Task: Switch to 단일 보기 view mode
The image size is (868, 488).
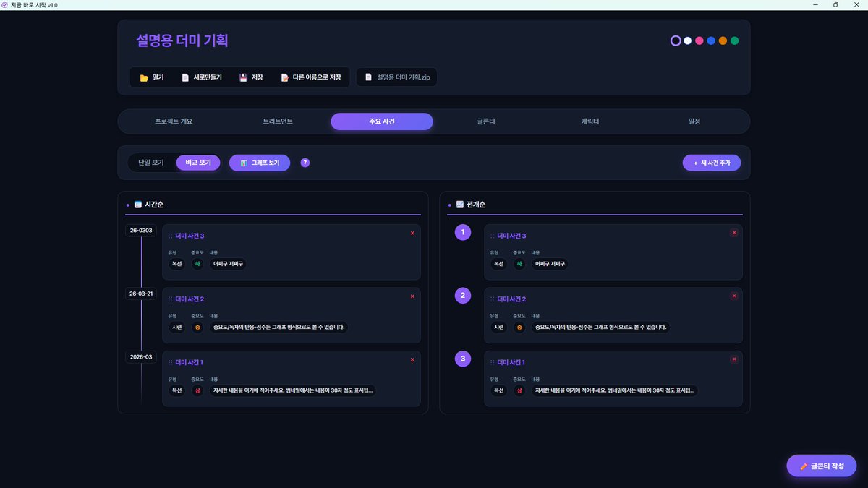Action: [151, 163]
